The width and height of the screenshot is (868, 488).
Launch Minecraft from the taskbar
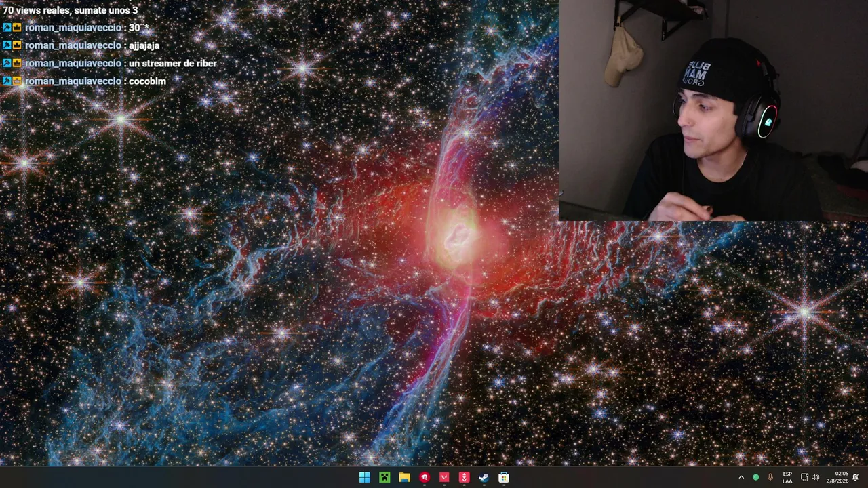(384, 478)
